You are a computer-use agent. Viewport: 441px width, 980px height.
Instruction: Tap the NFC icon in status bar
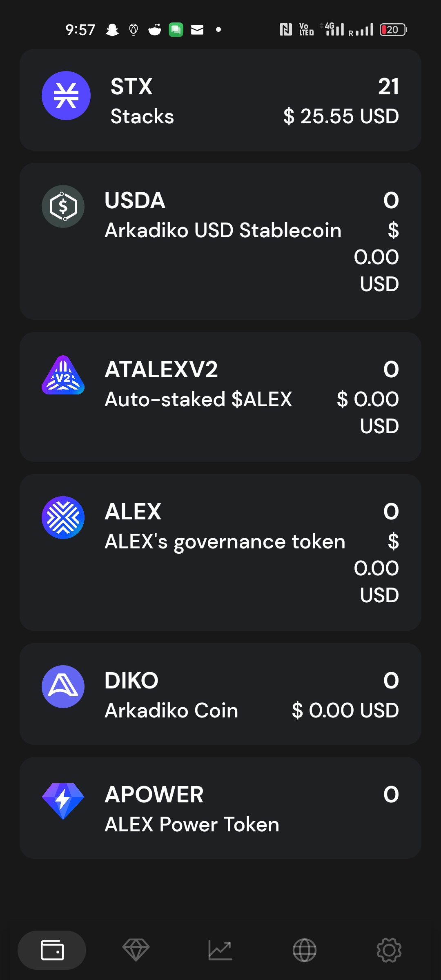tap(285, 30)
